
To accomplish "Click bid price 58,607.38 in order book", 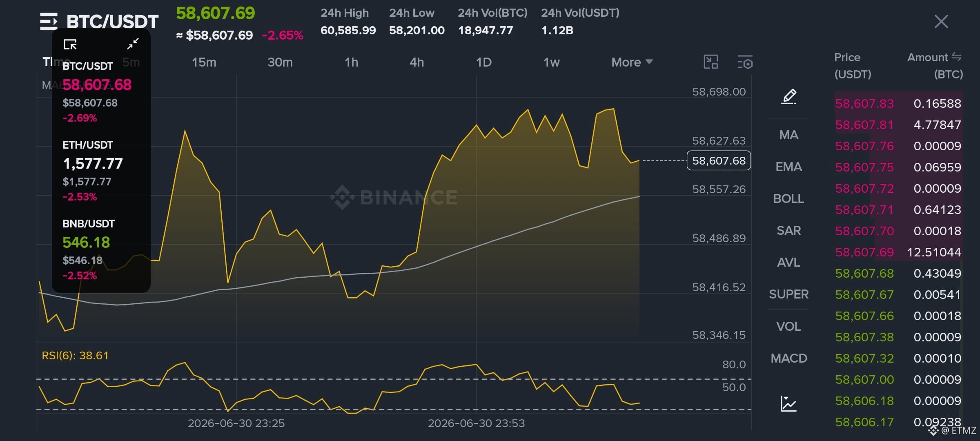I will click(864, 337).
